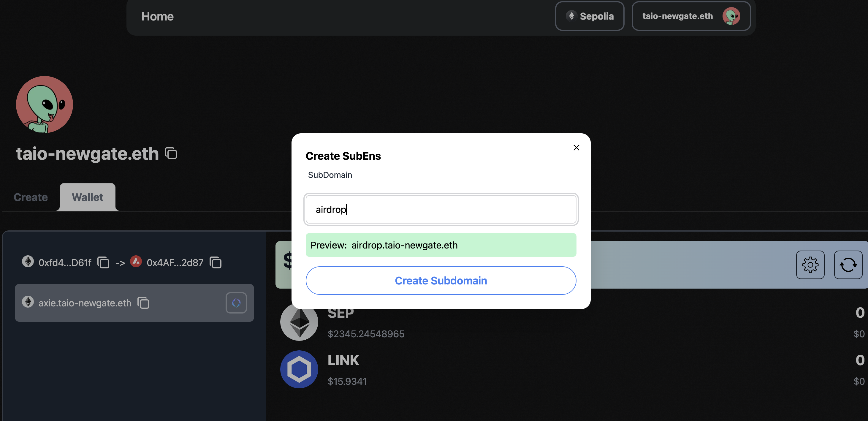This screenshot has width=868, height=421.
Task: Copy the 0xfd4...D61f address
Action: (103, 262)
